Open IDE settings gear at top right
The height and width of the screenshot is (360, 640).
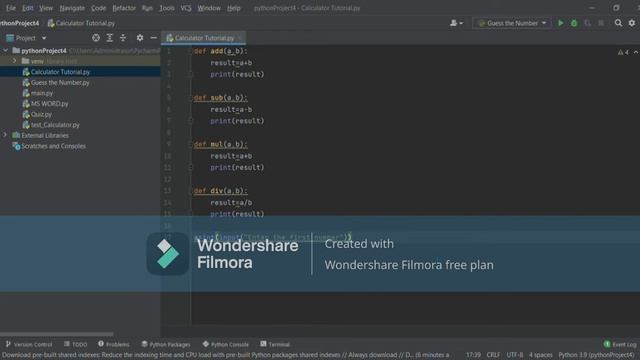tap(632, 23)
